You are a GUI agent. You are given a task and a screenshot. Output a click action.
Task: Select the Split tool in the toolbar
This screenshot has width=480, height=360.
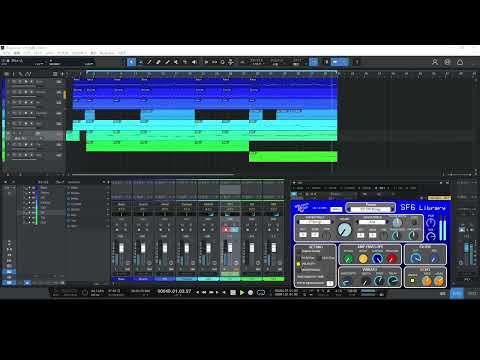click(150, 62)
